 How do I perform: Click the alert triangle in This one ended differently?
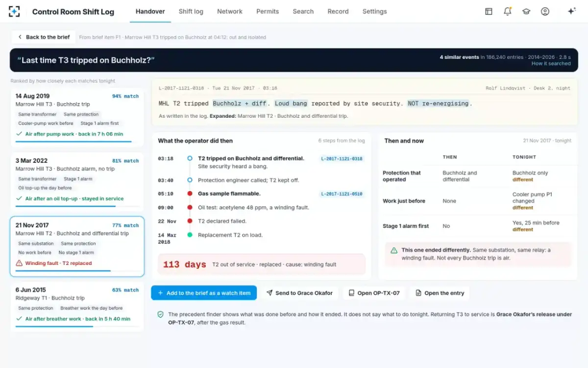coord(394,250)
